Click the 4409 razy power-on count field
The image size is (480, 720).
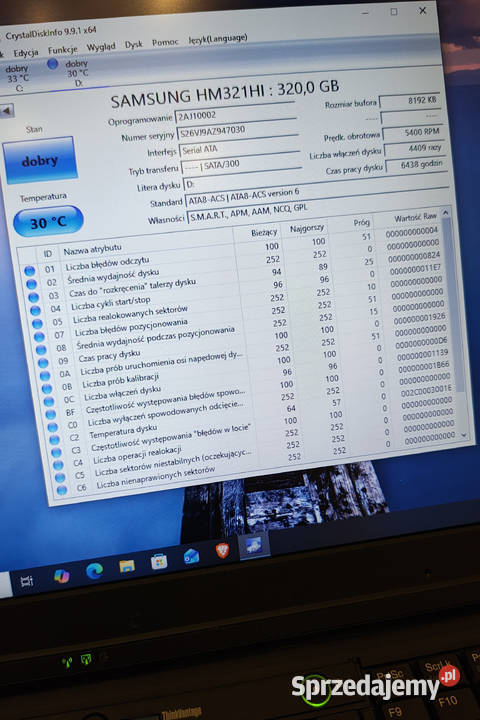point(414,149)
